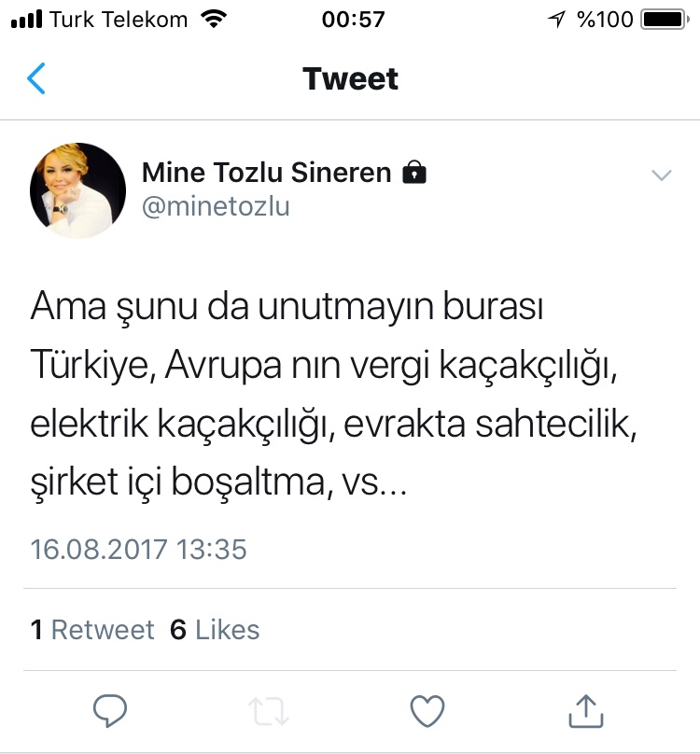This screenshot has width=700, height=754.
Task: Open the tweet options chevron dropdown
Action: (x=662, y=175)
